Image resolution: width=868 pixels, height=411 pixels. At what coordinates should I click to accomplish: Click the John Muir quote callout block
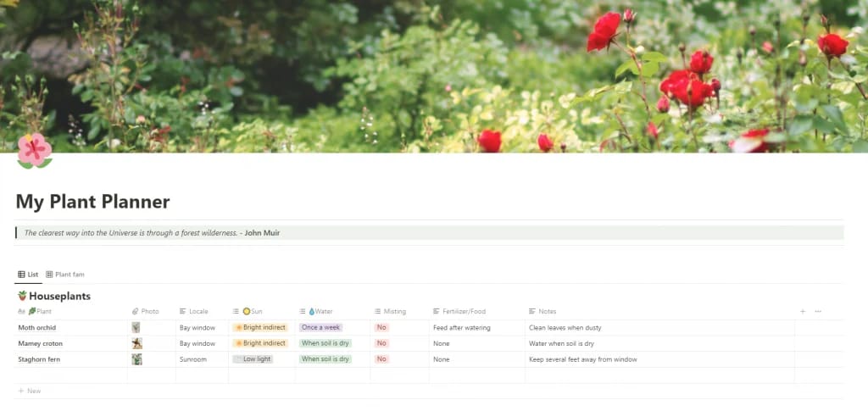(x=429, y=233)
